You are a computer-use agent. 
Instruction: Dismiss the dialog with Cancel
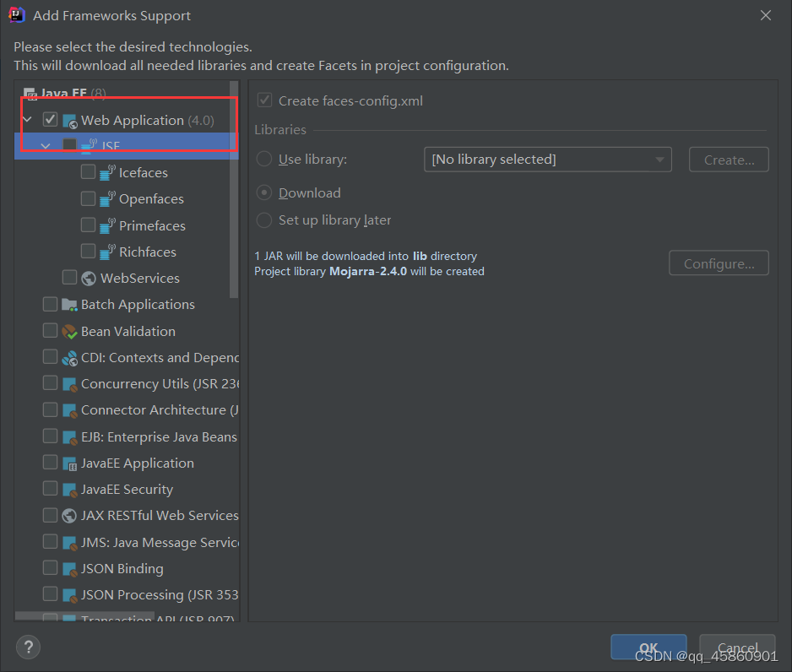pyautogui.click(x=737, y=647)
